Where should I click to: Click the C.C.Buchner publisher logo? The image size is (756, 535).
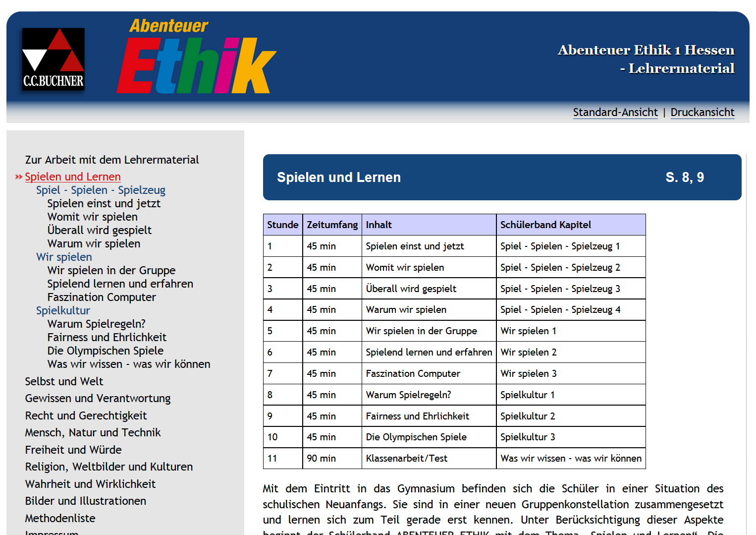(x=54, y=59)
